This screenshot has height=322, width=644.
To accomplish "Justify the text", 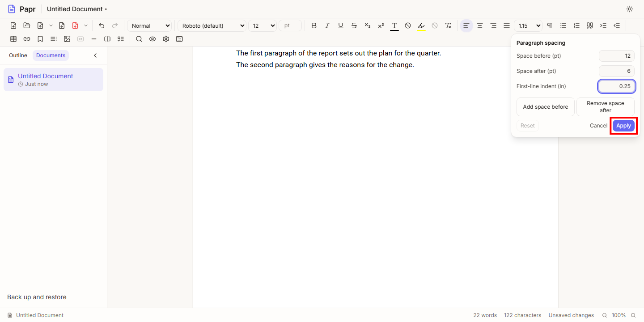I will pyautogui.click(x=507, y=25).
